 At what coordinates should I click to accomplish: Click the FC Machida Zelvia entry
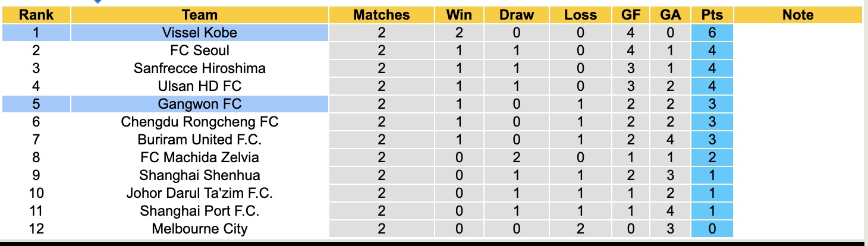coord(200,157)
